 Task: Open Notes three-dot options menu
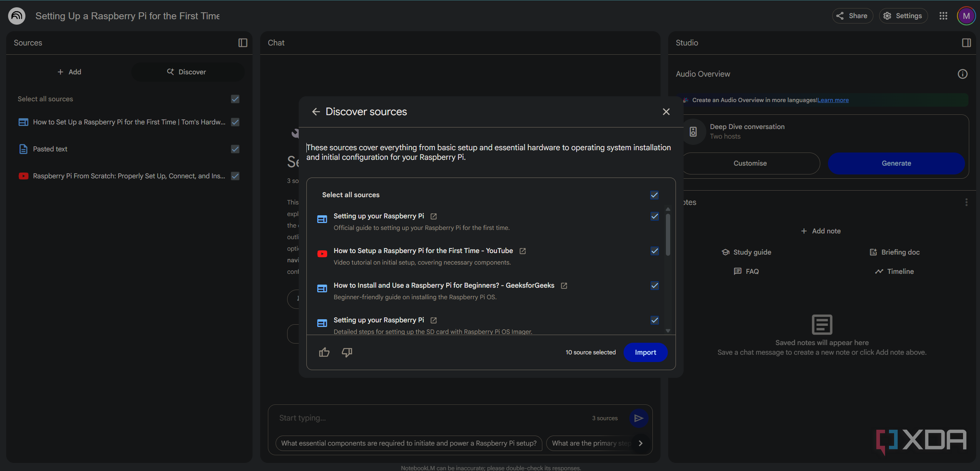966,202
